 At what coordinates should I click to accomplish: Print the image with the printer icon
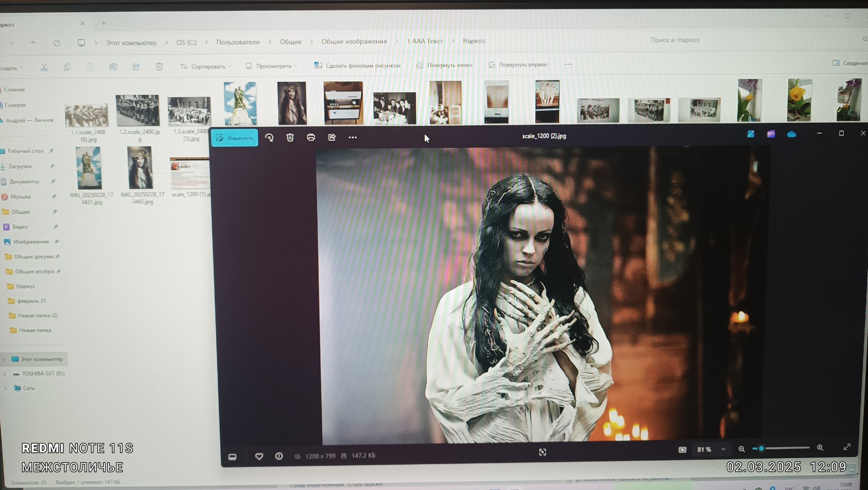311,137
